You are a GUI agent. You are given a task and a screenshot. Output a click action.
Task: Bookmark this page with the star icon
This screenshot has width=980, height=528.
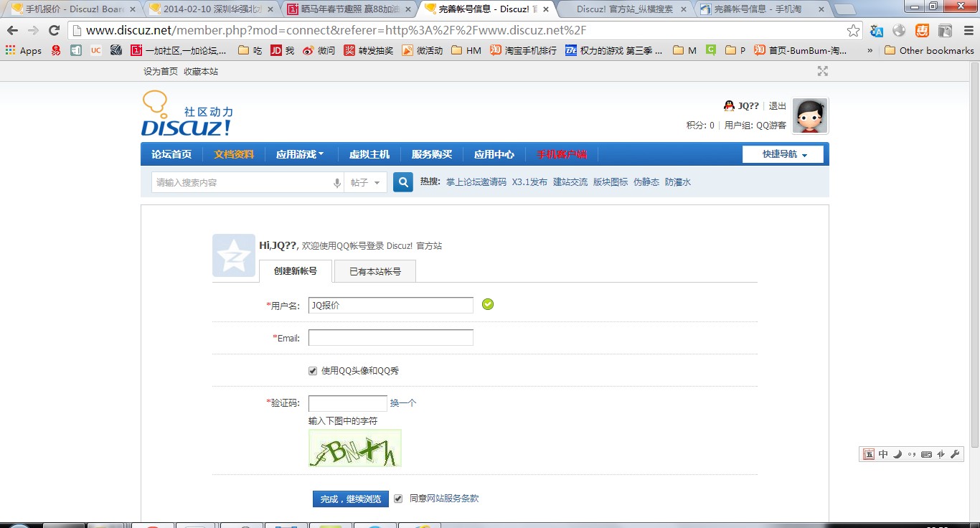click(x=853, y=30)
